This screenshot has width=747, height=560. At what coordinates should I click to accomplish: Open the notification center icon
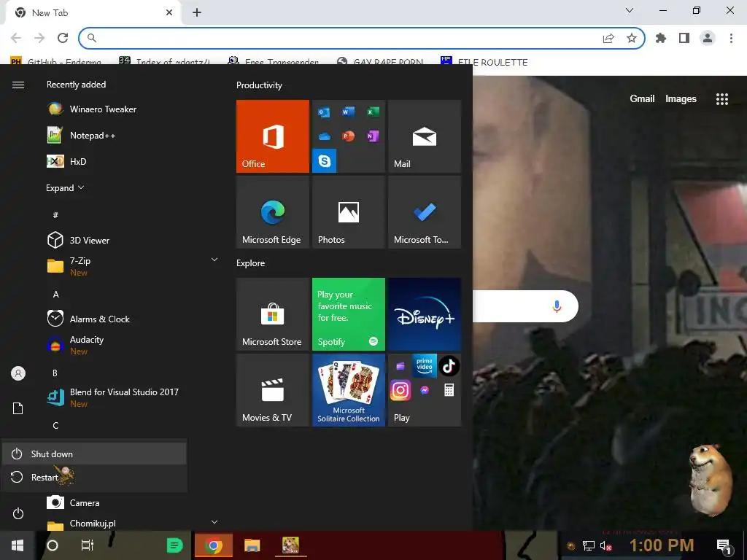click(723, 546)
